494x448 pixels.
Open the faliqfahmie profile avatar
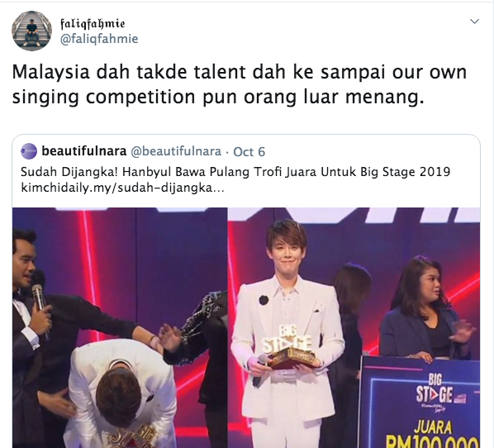point(31,31)
